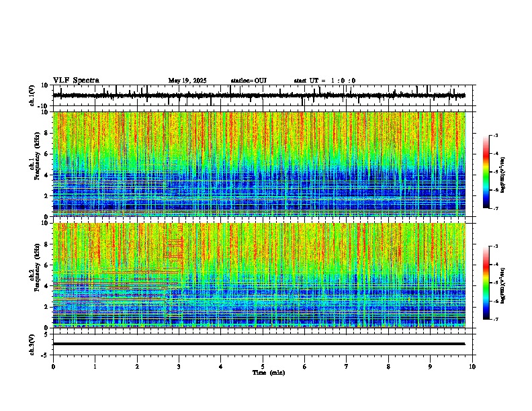Click time axis tick label "1"

coord(95,367)
